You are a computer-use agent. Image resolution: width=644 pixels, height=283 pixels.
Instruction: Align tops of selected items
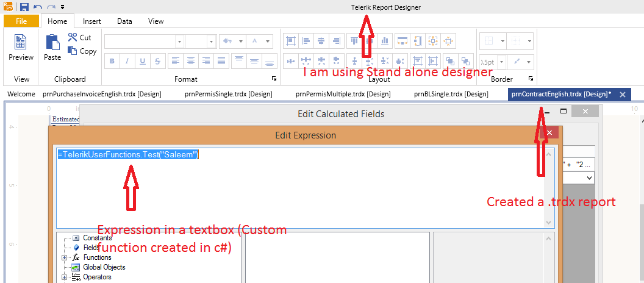click(x=354, y=40)
